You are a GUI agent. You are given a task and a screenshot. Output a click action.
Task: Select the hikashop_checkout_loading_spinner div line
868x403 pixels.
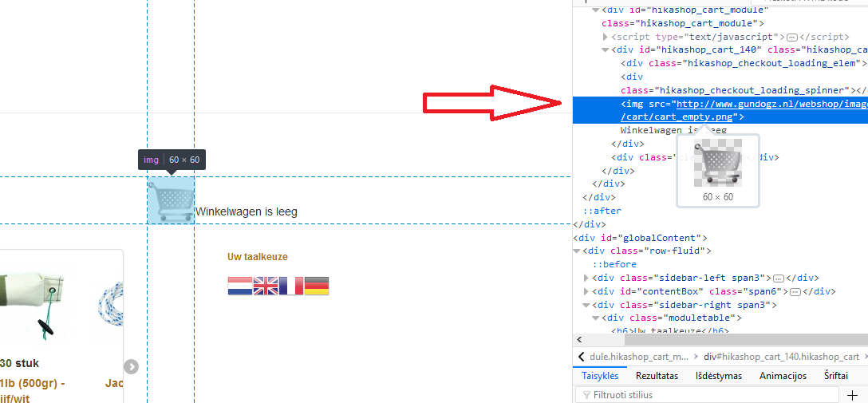744,83
